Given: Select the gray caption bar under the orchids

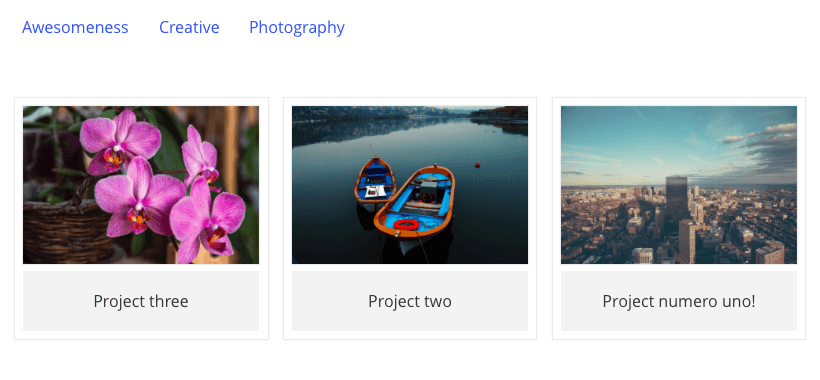Looking at the screenshot, I should (141, 301).
